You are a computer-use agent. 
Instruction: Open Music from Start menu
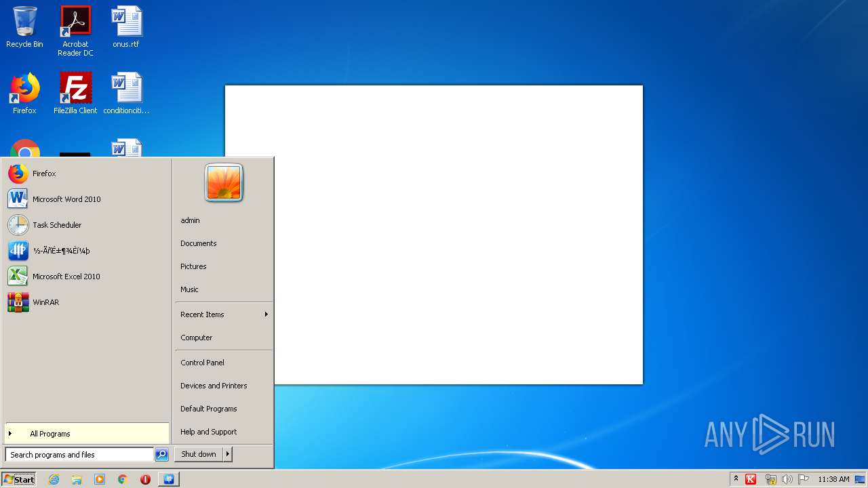tap(224, 289)
